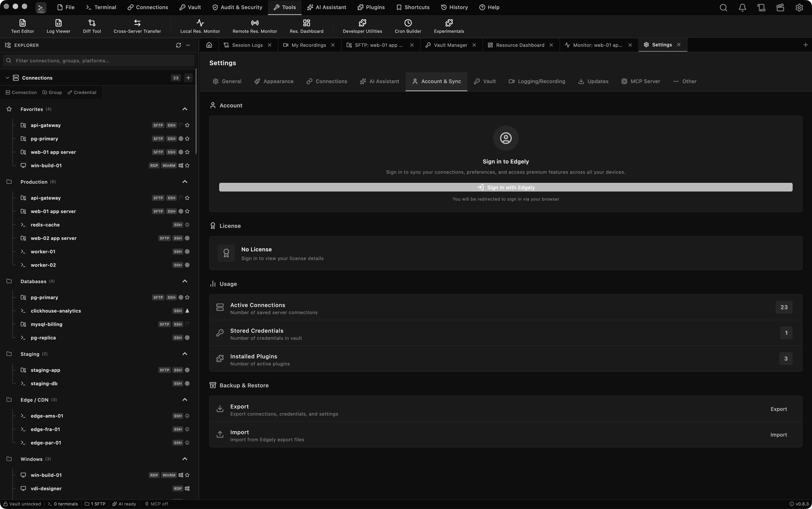Click the Export button
The width and height of the screenshot is (812, 509).
[779, 409]
